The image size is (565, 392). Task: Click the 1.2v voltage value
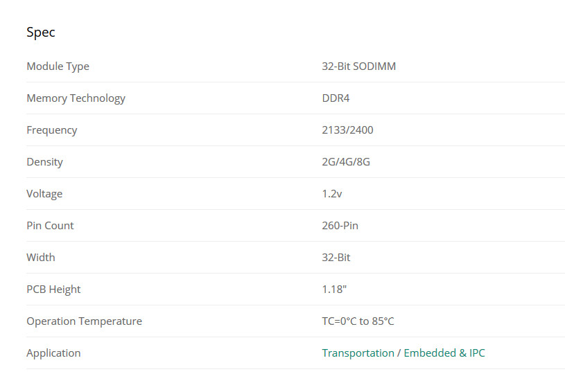pos(332,194)
